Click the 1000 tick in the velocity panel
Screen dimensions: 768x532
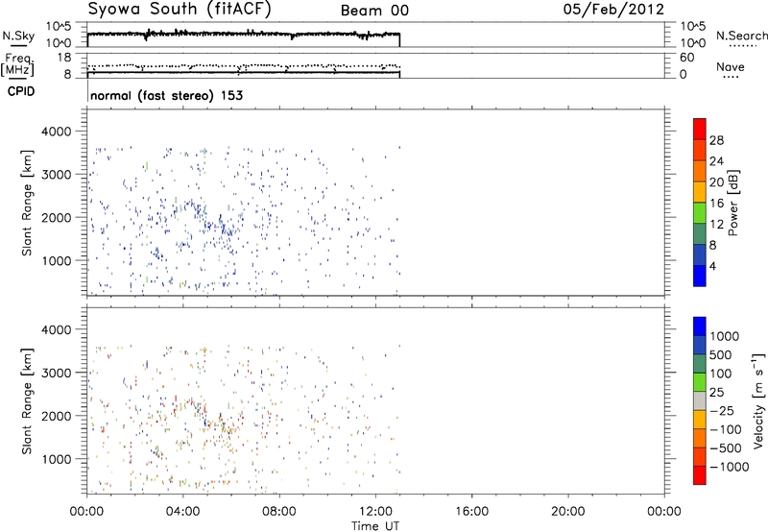point(57,459)
